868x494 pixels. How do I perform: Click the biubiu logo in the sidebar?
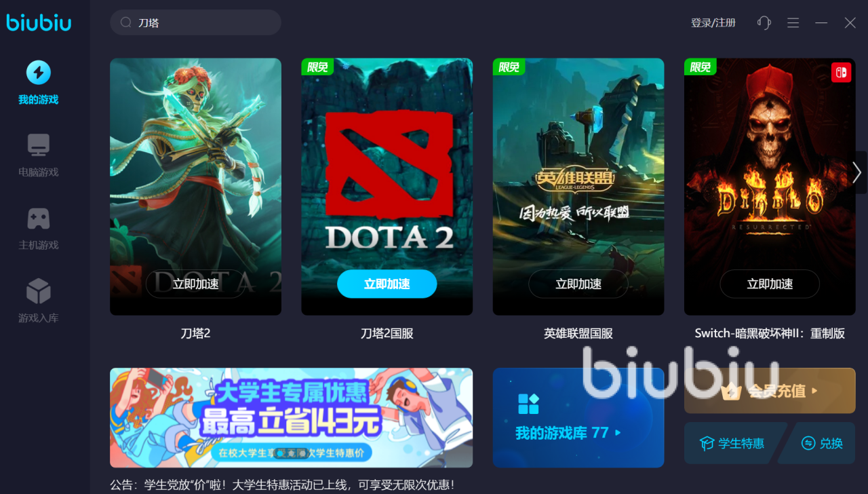pyautogui.click(x=39, y=22)
